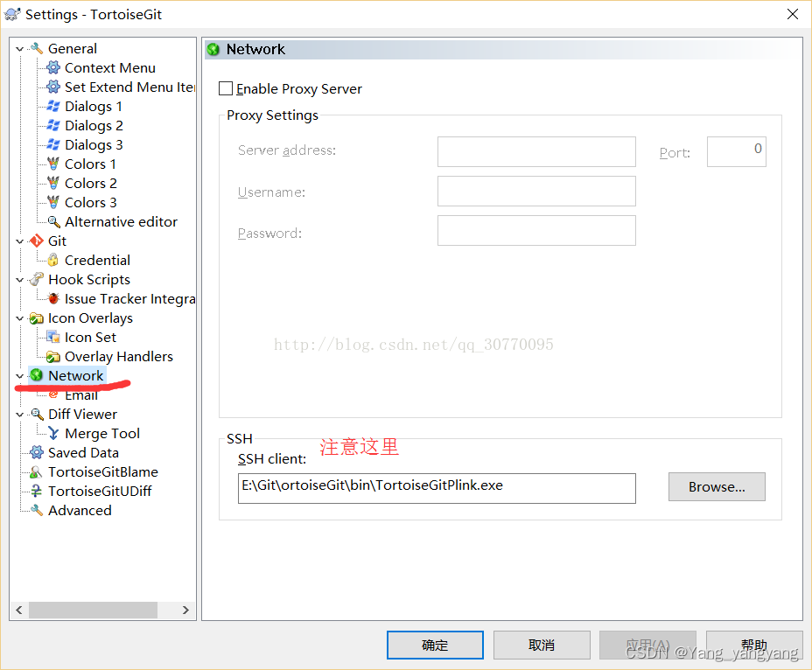Viewport: 812px width, 670px height.
Task: Confirm with the 确定 button
Action: coord(435,645)
